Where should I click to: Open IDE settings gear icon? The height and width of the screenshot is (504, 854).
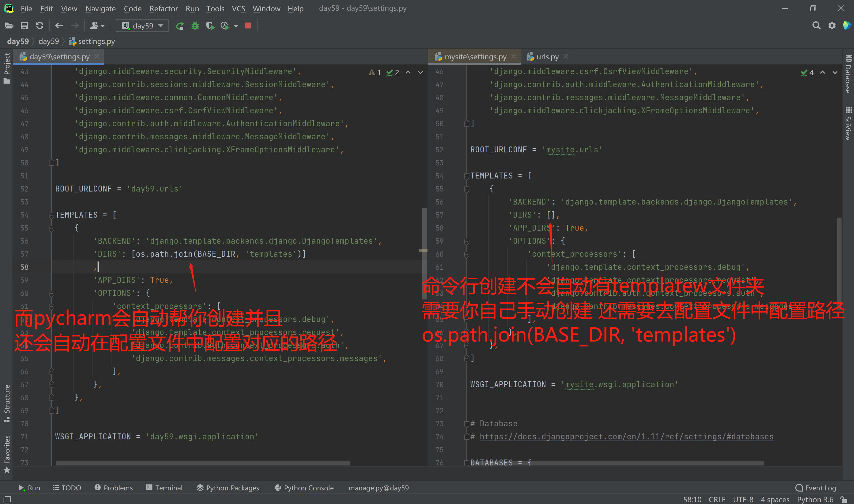[832, 25]
